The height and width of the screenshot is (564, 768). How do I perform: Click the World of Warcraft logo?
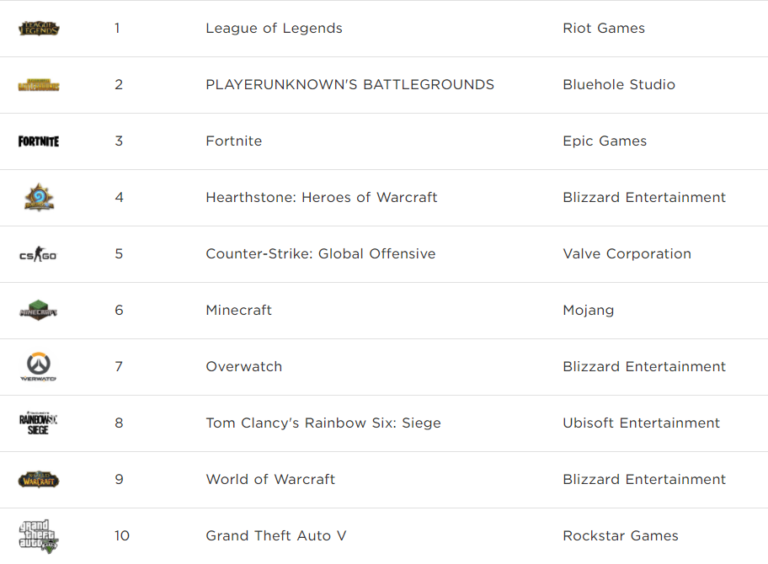point(39,479)
